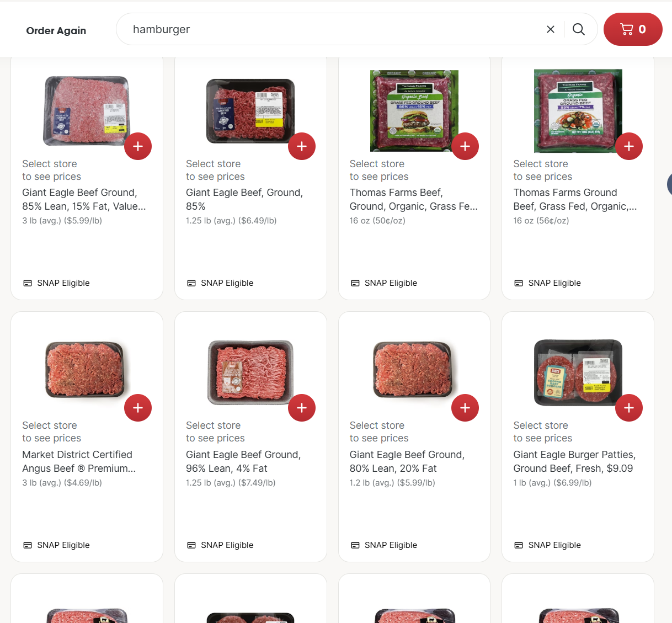672x623 pixels.
Task: View the Giant Eagle 96% Lean beef image
Action: pyautogui.click(x=250, y=372)
